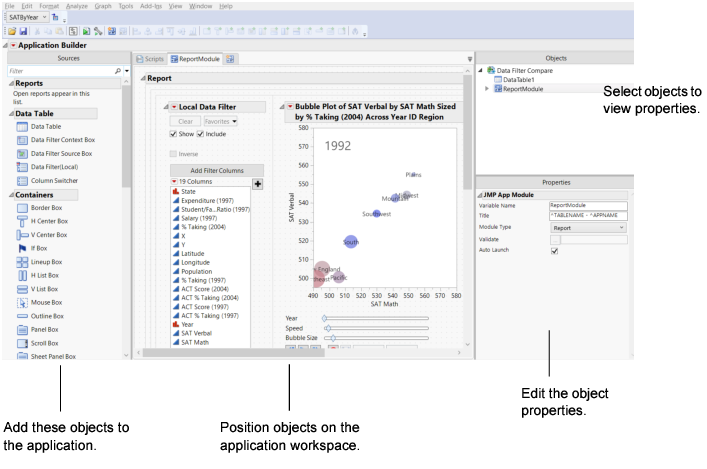The width and height of the screenshot is (707, 469).
Task: Click the Add Filter Columns button
Action: (210, 171)
